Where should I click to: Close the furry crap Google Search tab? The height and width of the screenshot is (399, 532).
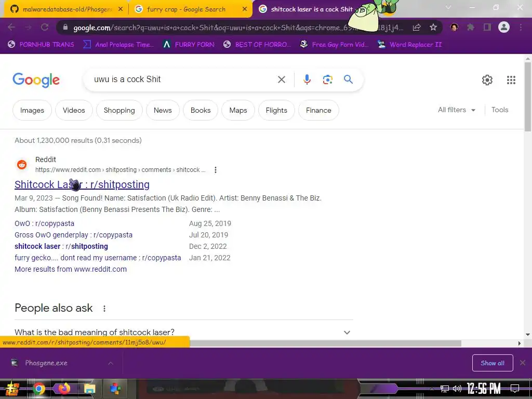(x=245, y=9)
